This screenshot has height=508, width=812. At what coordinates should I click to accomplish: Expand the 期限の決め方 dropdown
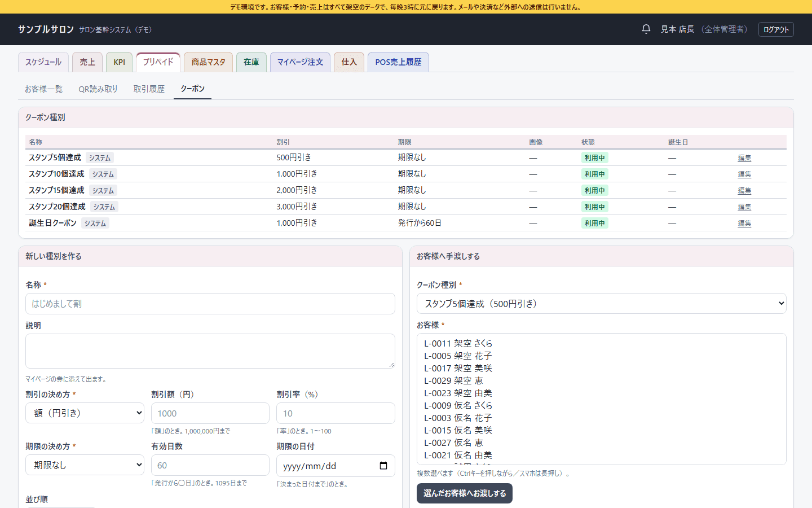coord(85,465)
